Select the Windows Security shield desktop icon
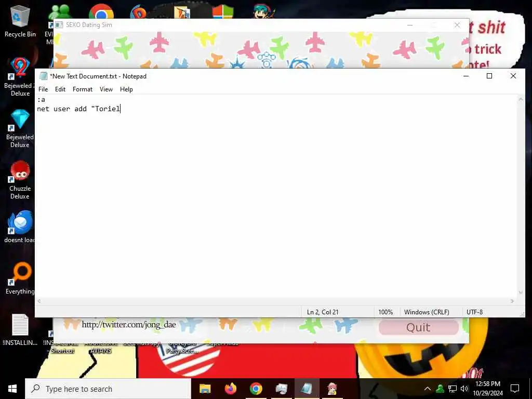This screenshot has height=399, width=532. [223, 12]
